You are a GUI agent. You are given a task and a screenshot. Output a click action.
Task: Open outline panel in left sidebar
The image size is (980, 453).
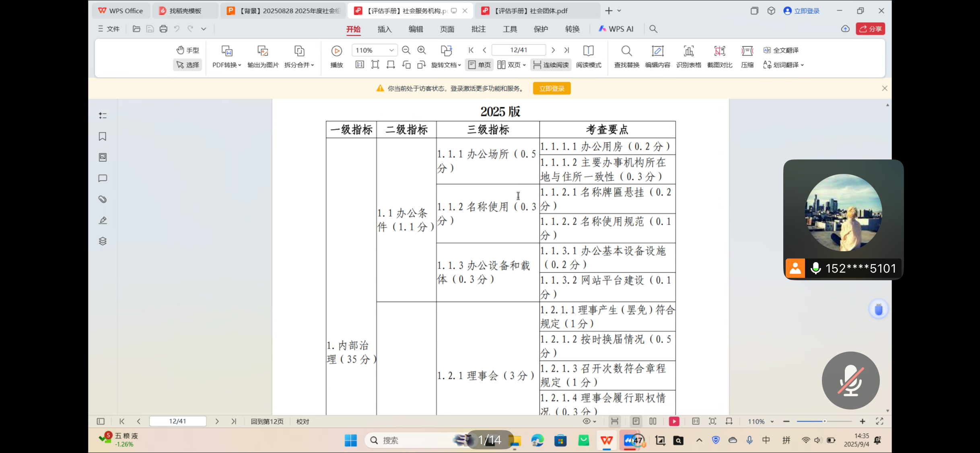[103, 116]
